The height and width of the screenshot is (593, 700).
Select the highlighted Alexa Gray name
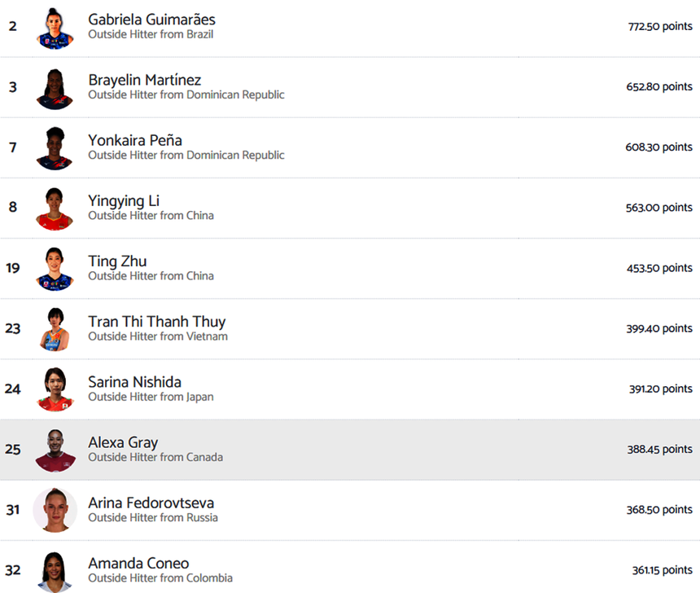pos(123,442)
